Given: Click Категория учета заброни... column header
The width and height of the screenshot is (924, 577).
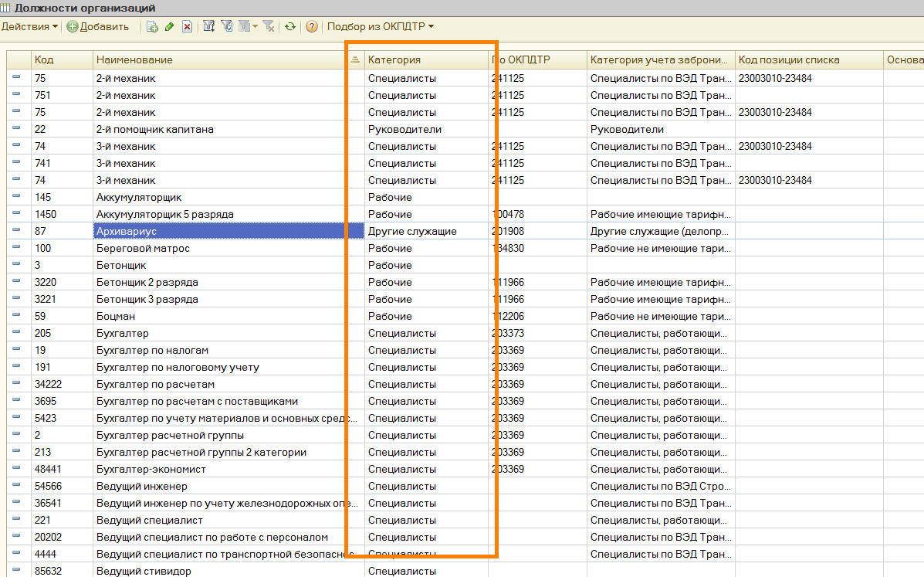Looking at the screenshot, I should [x=661, y=59].
